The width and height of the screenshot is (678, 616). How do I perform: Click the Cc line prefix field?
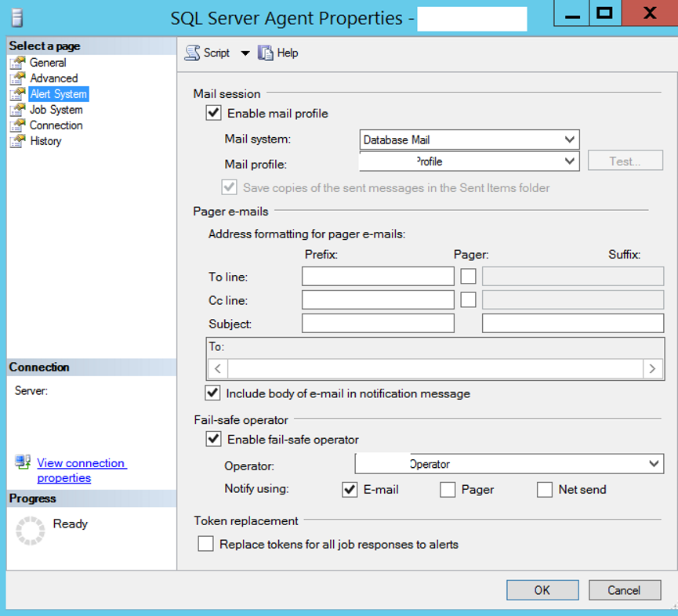(378, 299)
